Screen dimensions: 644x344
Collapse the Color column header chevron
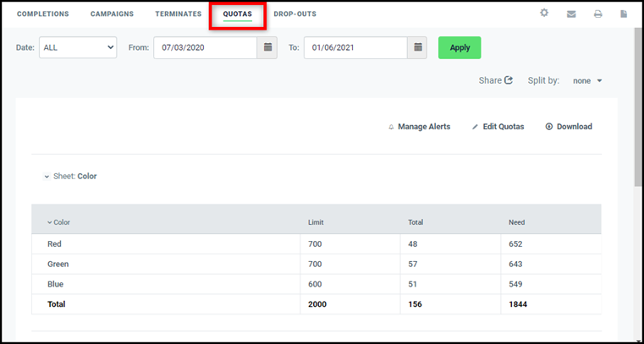(50, 222)
